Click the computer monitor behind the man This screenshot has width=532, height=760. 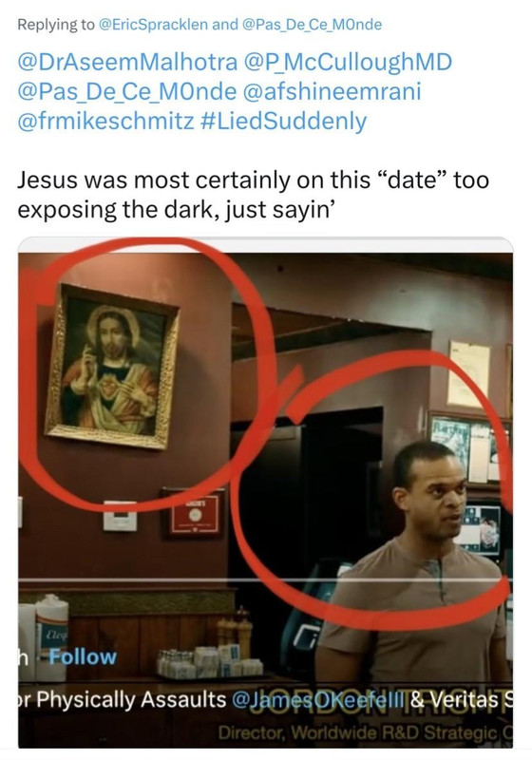(481, 530)
